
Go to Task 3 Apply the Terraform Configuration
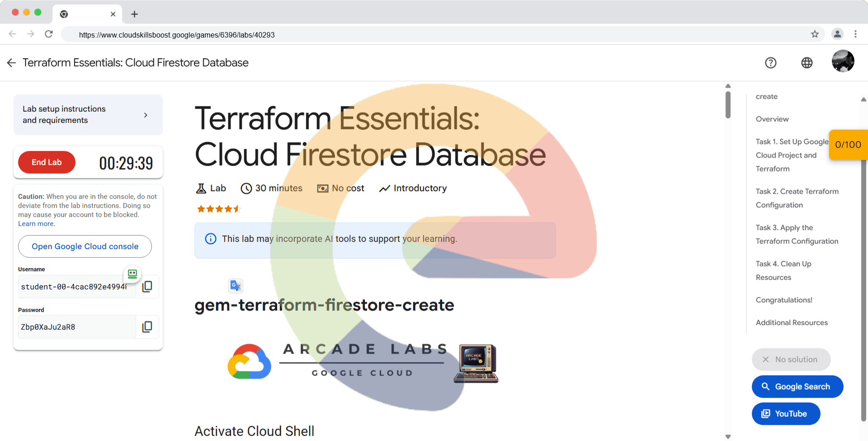click(797, 234)
